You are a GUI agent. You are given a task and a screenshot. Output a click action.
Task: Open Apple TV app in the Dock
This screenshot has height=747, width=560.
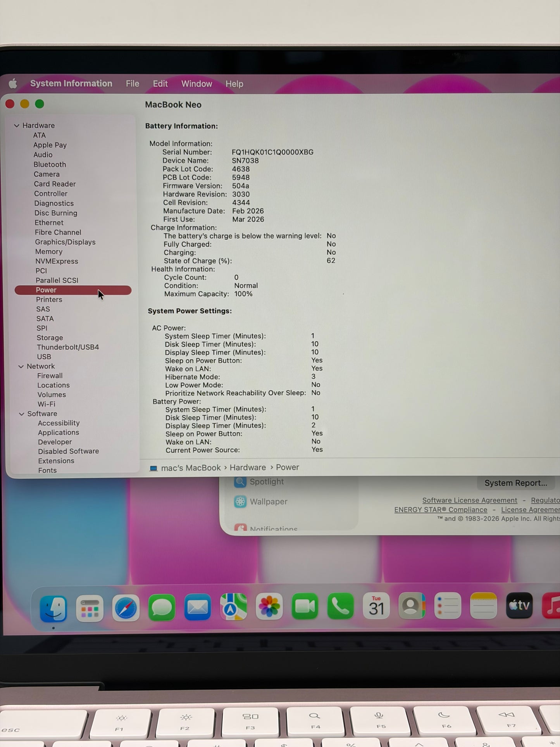tap(519, 605)
